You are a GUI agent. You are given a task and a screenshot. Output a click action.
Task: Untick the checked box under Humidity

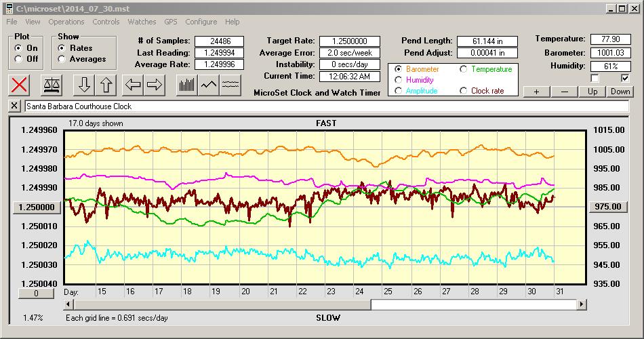coord(625,78)
